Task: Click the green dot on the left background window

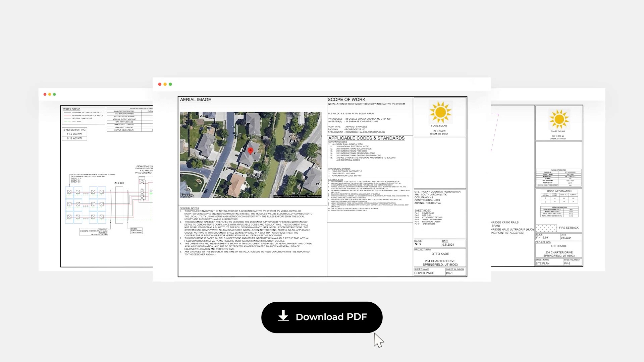Action: tap(54, 94)
